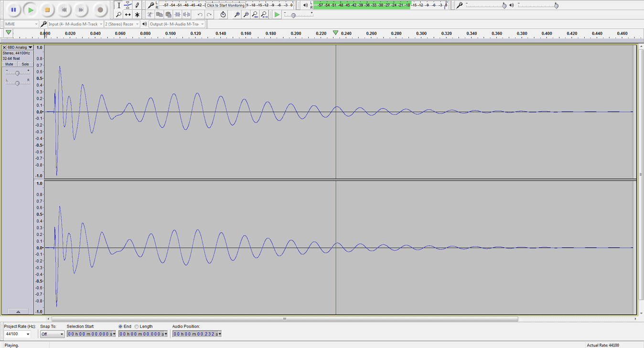Click the Fit Project zoom icon

click(264, 15)
